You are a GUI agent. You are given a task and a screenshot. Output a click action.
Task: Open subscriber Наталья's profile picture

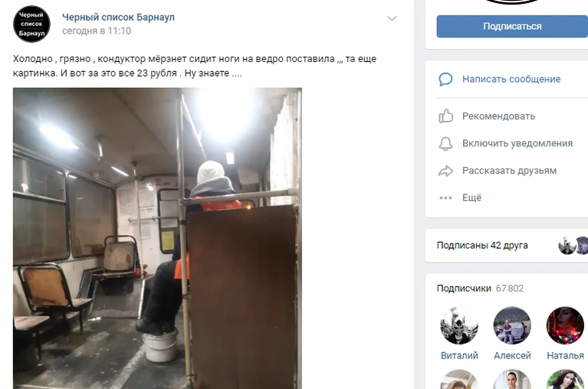tap(565, 325)
